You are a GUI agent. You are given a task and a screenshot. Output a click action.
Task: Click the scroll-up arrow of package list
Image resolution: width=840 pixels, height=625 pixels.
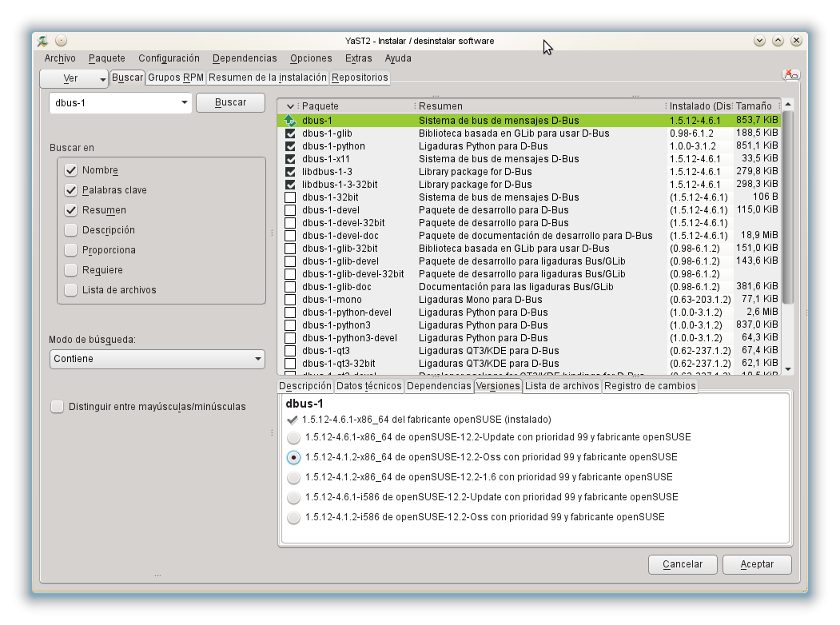[788, 104]
